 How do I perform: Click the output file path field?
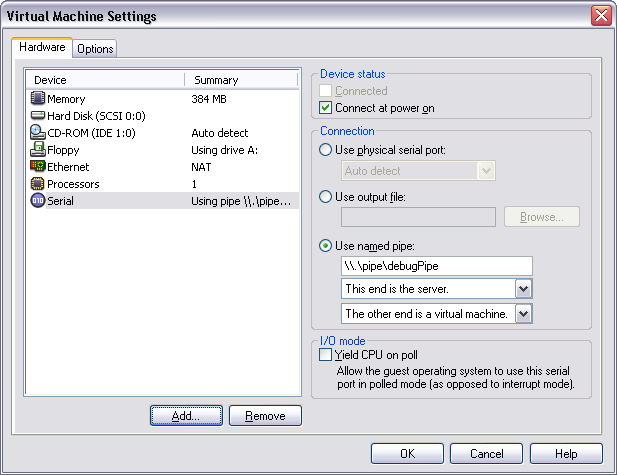coord(418,217)
